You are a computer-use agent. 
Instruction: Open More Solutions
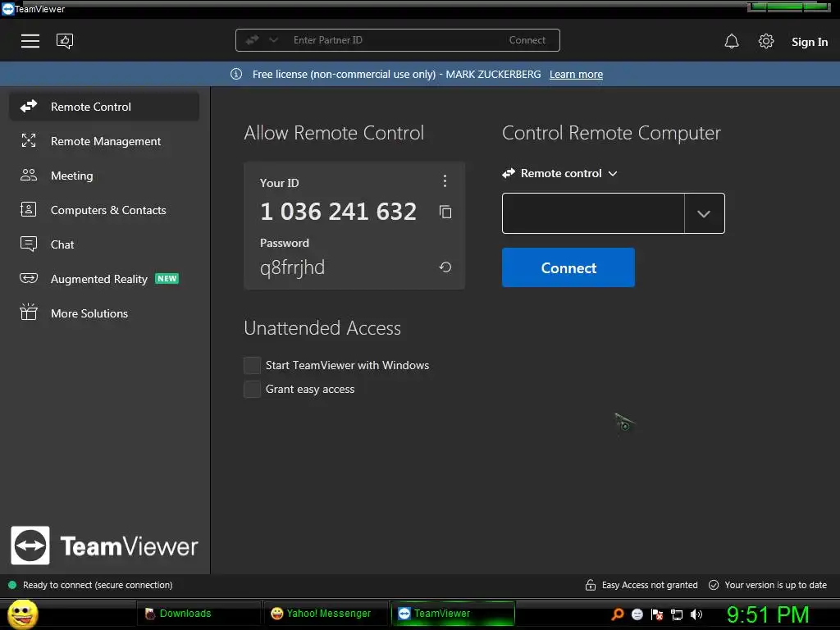(104, 313)
